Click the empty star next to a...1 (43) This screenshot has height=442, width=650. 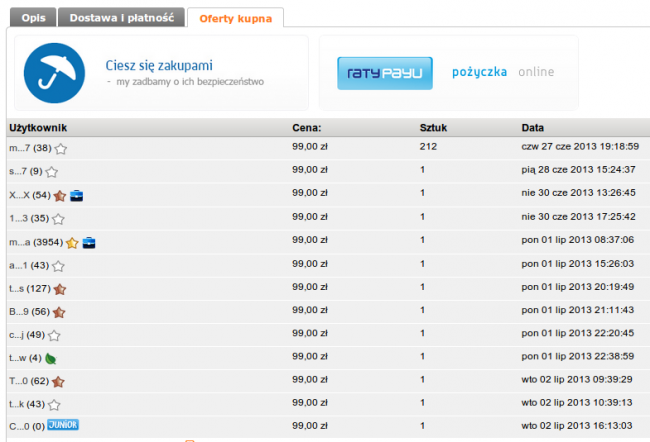tap(58, 266)
